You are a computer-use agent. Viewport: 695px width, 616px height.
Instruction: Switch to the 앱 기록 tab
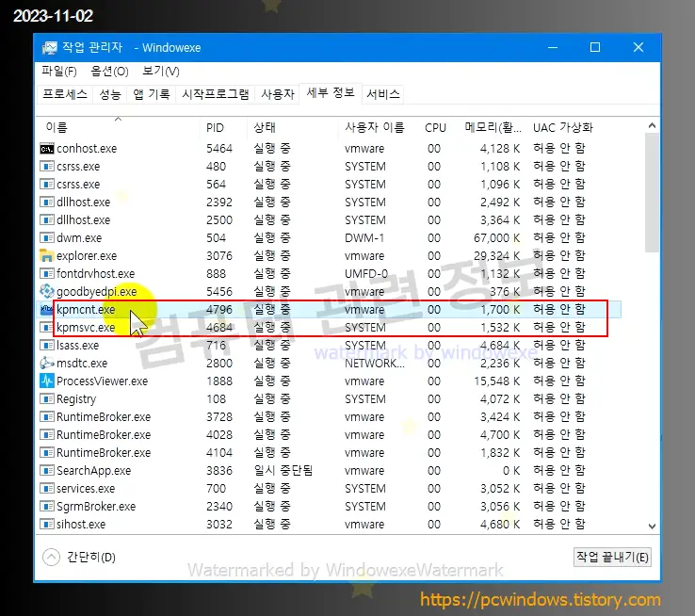pyautogui.click(x=152, y=94)
